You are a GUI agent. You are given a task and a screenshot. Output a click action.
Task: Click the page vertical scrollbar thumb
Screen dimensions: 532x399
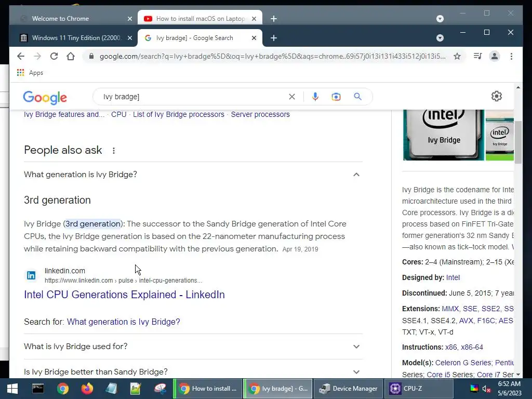point(518,142)
